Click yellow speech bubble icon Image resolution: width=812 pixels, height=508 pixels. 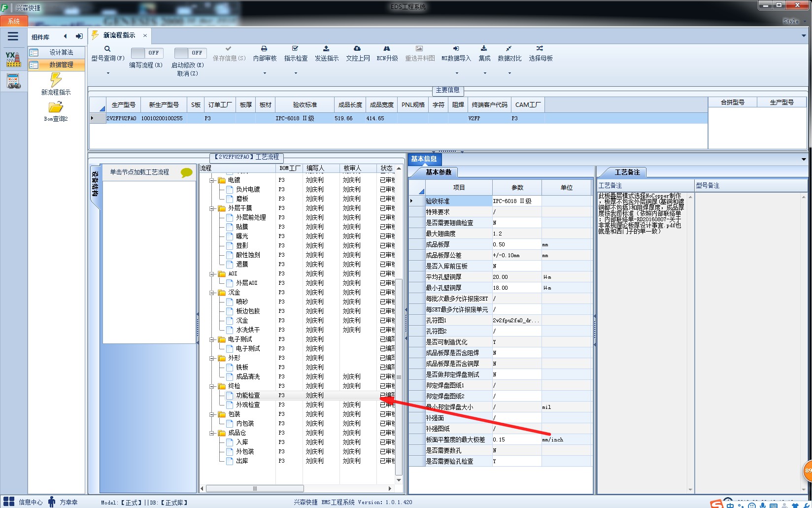point(187,172)
